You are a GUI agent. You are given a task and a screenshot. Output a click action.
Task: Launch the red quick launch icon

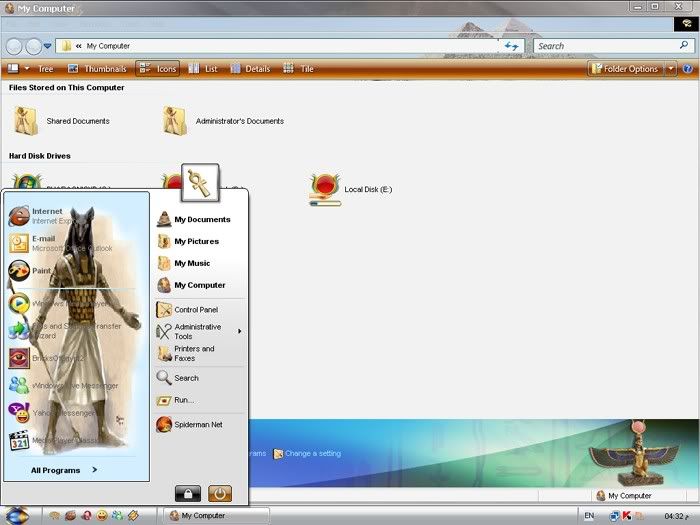(86, 516)
